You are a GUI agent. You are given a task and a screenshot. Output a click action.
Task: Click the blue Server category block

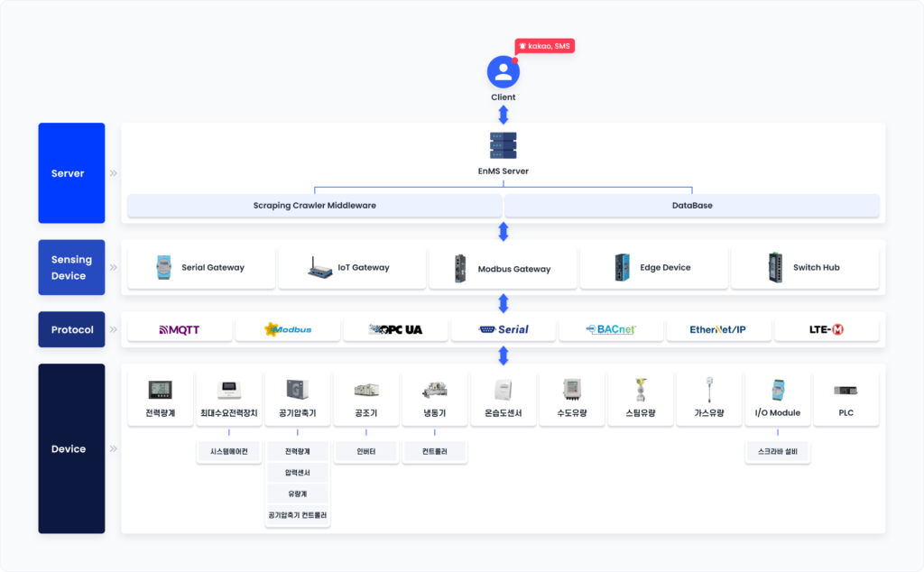[x=71, y=173]
